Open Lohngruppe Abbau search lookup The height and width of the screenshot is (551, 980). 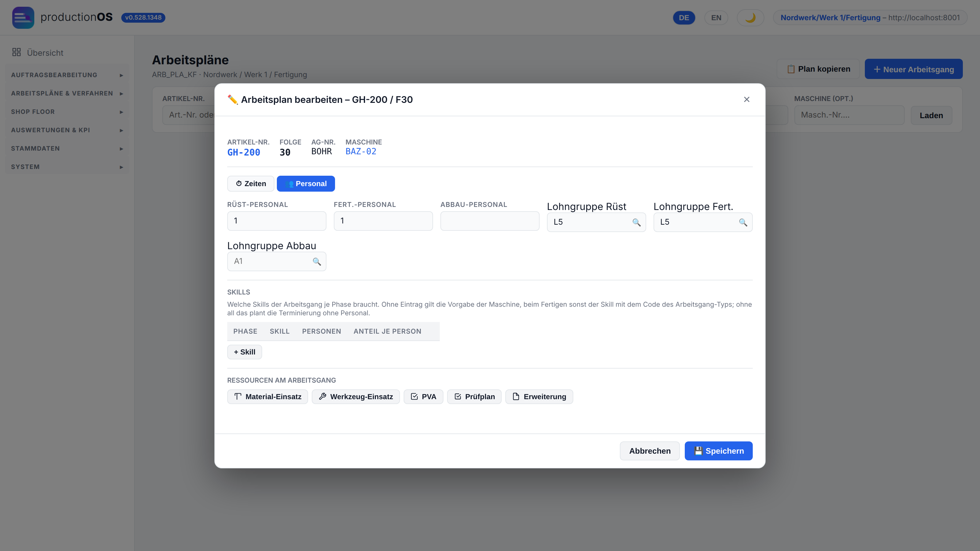(317, 261)
